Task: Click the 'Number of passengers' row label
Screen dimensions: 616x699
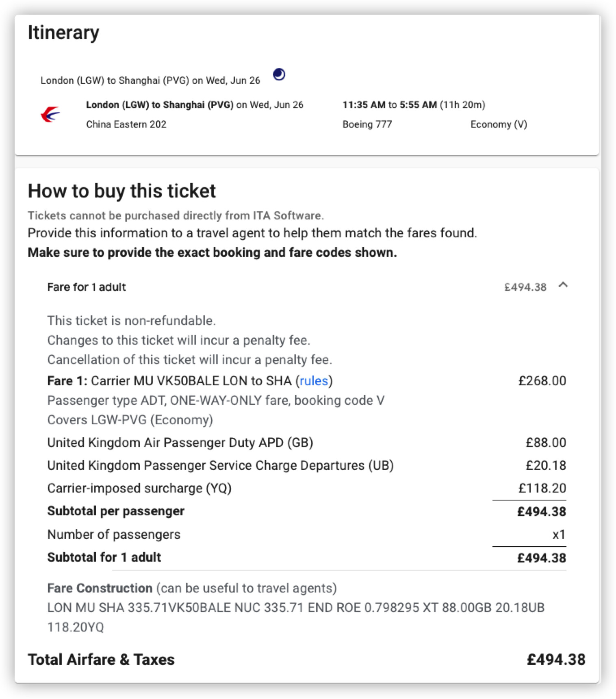Action: click(114, 534)
